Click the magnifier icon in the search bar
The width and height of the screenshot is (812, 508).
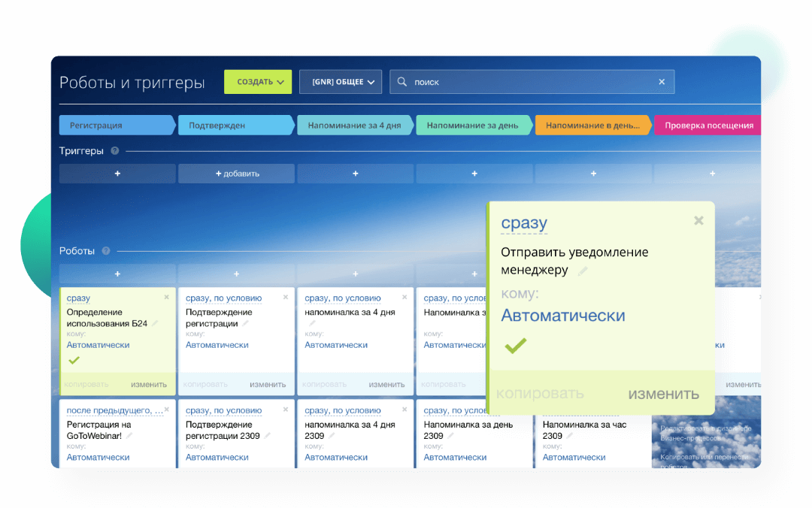click(x=402, y=82)
